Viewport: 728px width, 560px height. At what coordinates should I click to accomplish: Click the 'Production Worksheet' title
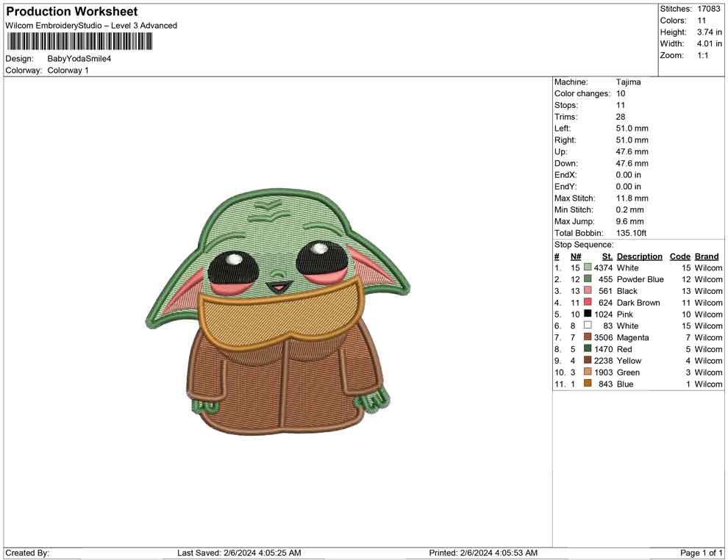coord(71,12)
